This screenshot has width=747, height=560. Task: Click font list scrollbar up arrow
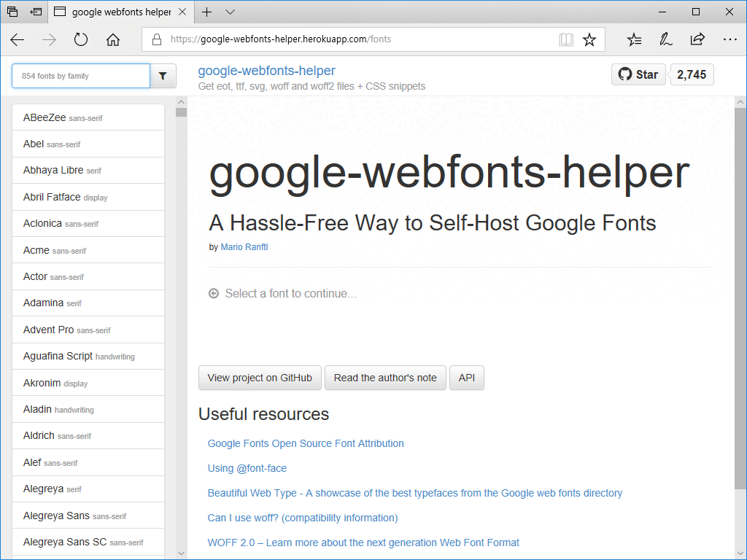pos(181,102)
